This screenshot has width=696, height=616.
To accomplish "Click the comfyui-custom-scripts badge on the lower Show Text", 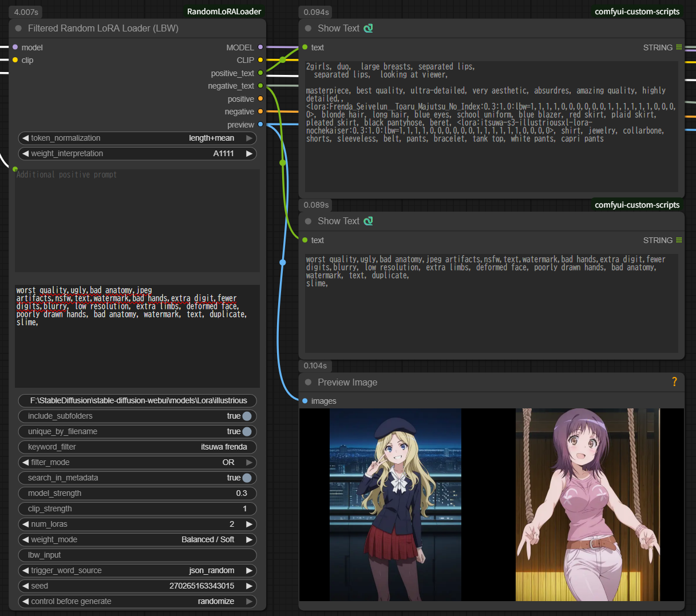I will point(637,205).
